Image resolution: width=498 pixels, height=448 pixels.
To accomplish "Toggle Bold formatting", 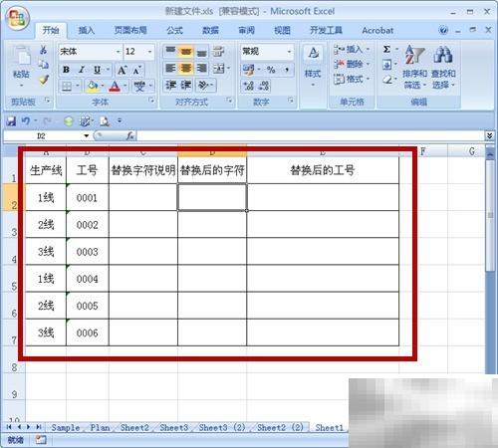I will coord(66,70).
